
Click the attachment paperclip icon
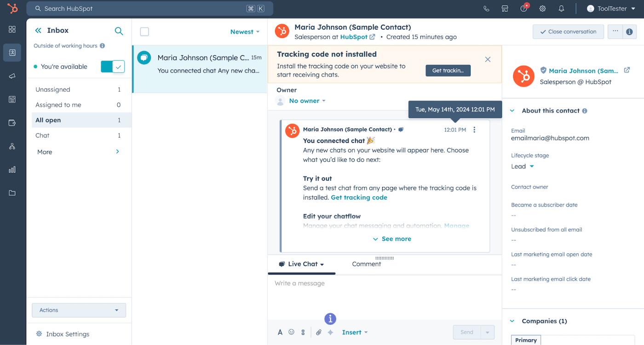tap(318, 332)
